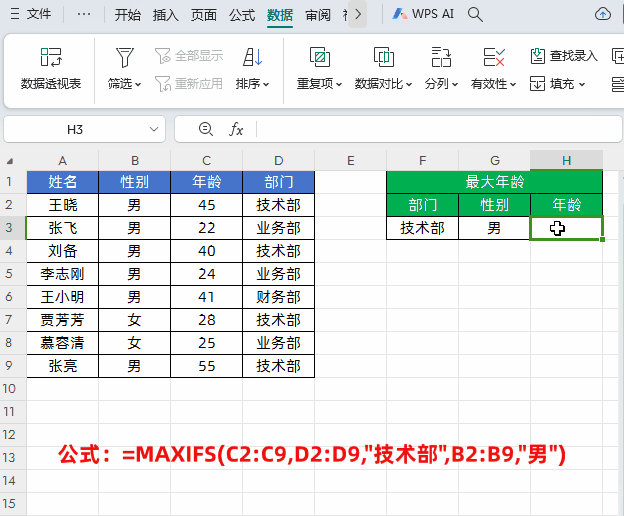The width and height of the screenshot is (624, 516).
Task: Select the 数据 ribbon tab
Action: point(280,15)
